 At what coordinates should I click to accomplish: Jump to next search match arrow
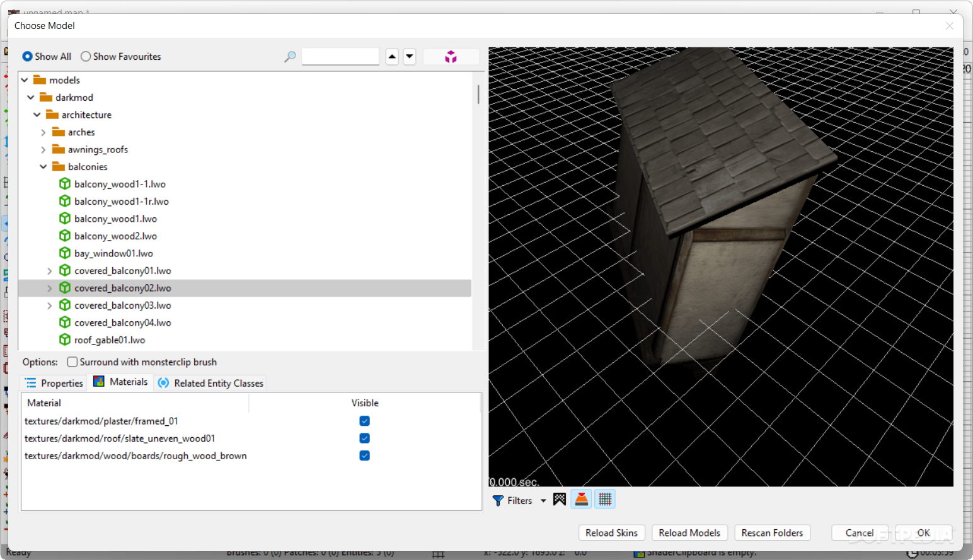coord(410,57)
